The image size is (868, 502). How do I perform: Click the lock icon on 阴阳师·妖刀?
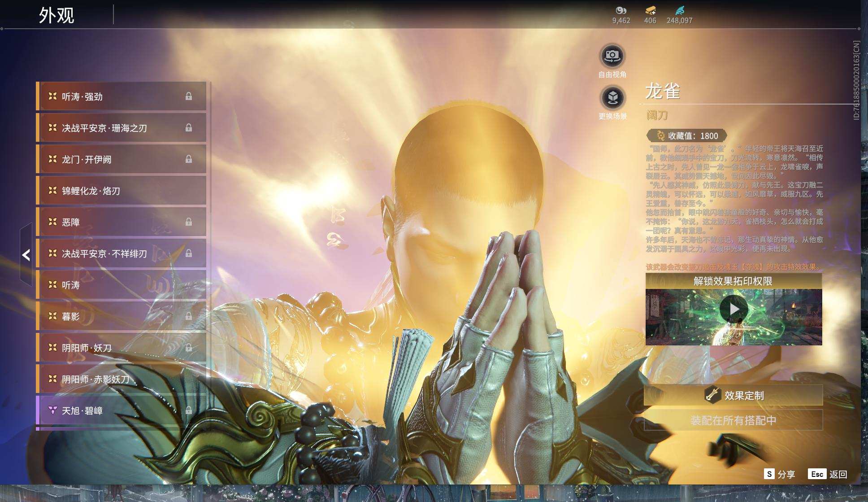tap(189, 348)
